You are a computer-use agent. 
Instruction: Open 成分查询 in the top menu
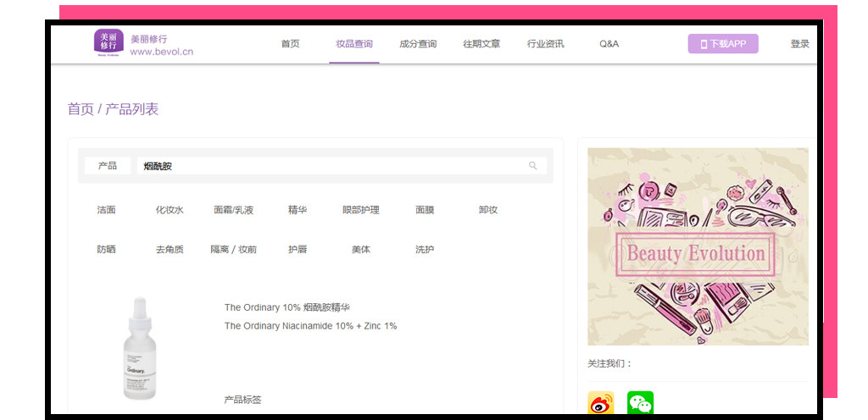coord(418,44)
